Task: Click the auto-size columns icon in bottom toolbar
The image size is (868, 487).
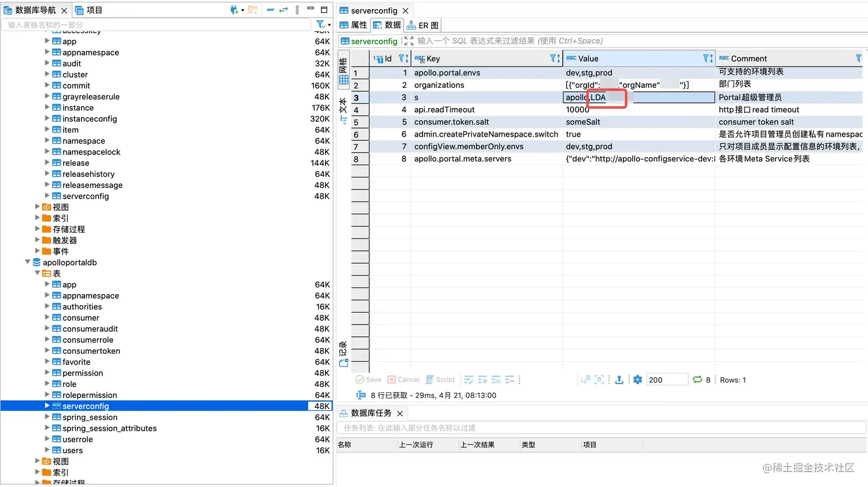Action: pos(599,380)
